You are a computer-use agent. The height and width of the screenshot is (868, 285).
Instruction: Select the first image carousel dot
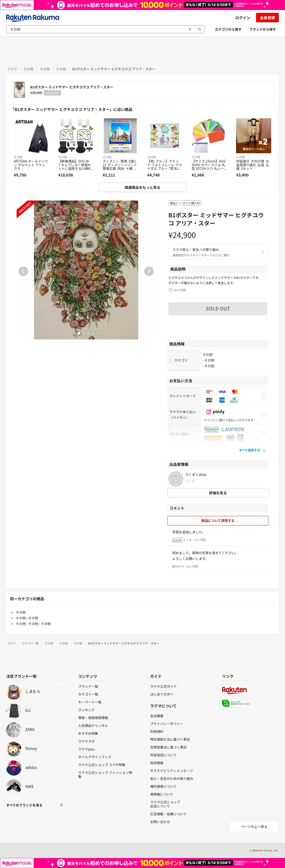click(74, 333)
